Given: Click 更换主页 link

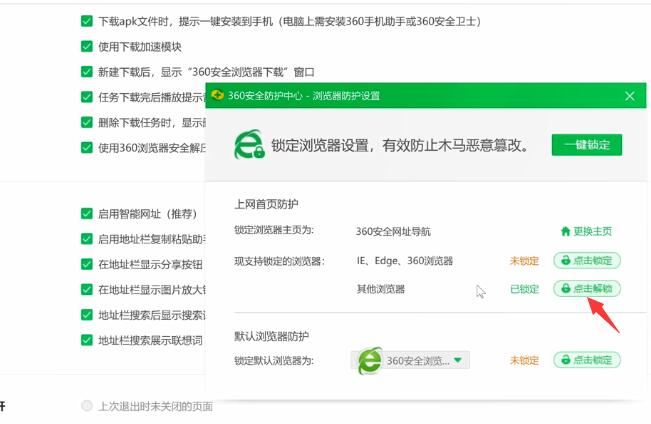Looking at the screenshot, I should pyautogui.click(x=592, y=231).
